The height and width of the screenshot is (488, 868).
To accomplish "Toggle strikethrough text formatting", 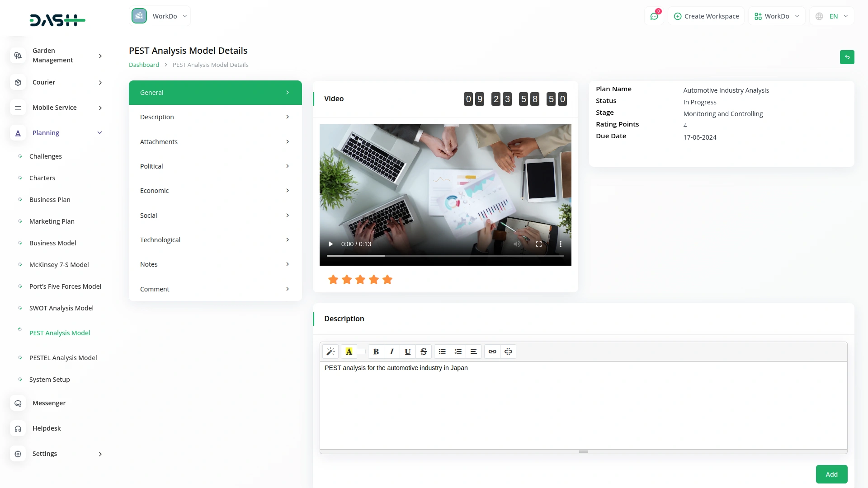I will [424, 352].
